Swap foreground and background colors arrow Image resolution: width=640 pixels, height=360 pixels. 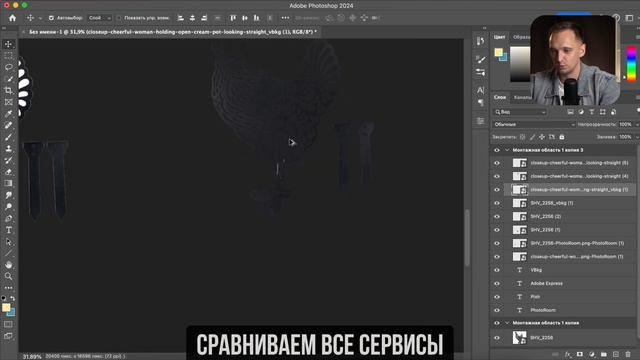pos(13,298)
